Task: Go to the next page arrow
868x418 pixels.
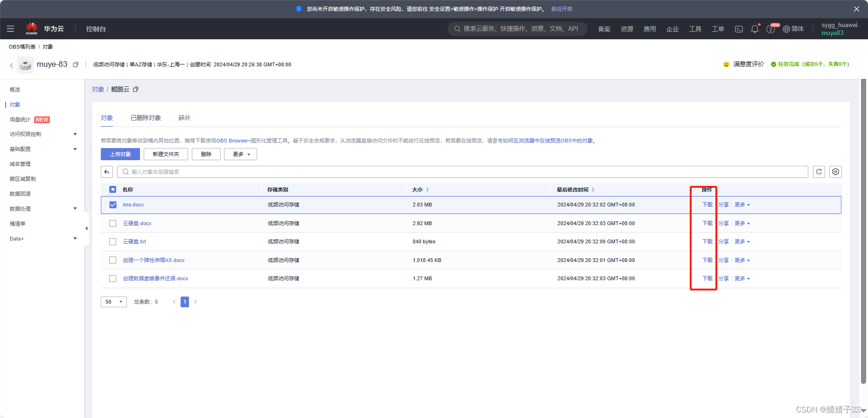Action: 195,302
